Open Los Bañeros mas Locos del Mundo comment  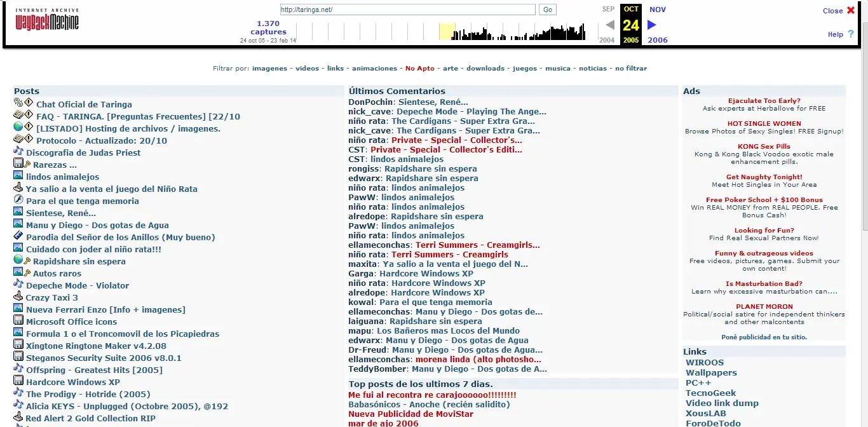448,330
